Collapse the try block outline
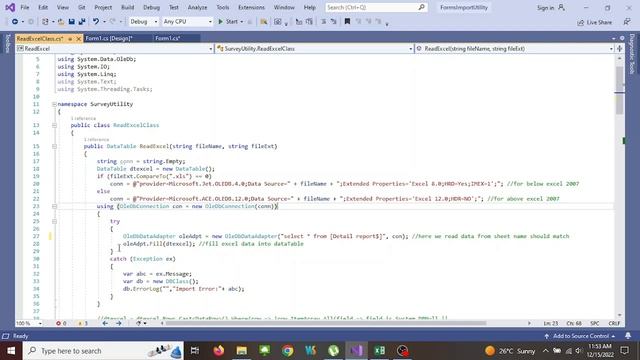This screenshot has height=360, width=640. pos(54,222)
